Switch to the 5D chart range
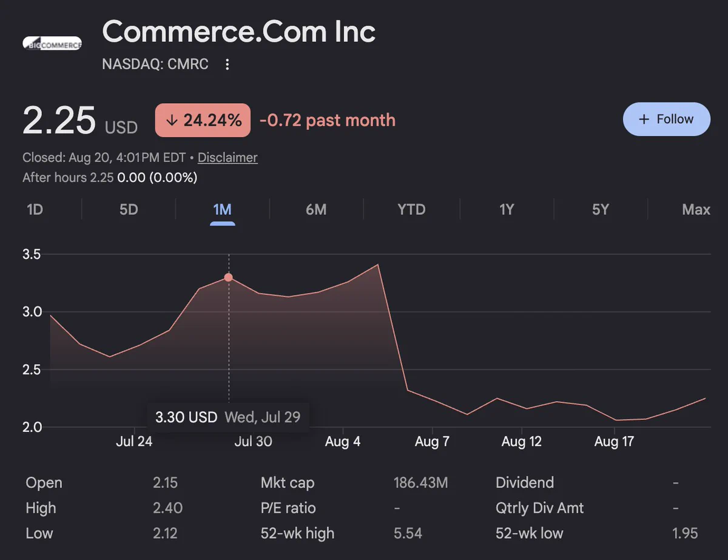This screenshot has width=728, height=560. click(x=129, y=210)
